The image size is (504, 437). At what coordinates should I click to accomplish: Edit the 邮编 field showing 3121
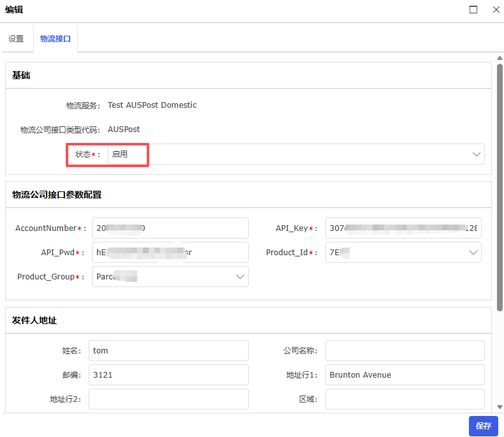(x=168, y=374)
